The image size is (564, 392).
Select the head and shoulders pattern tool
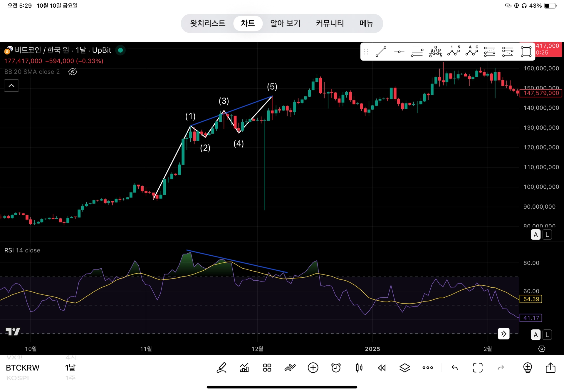(x=435, y=52)
